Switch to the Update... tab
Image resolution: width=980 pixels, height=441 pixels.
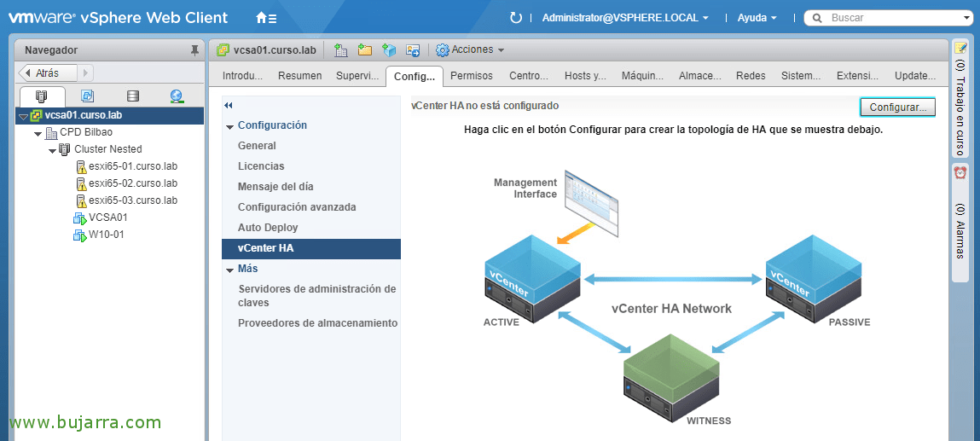coord(915,76)
